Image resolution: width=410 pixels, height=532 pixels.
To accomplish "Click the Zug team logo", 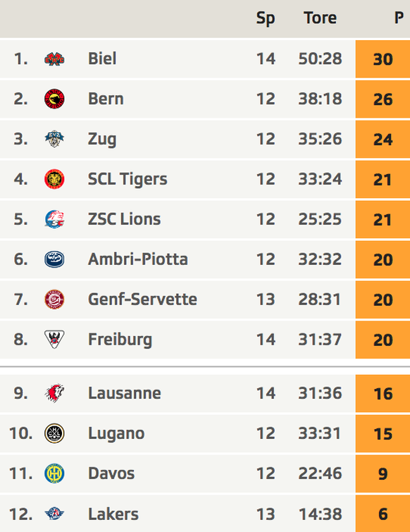I will (54, 139).
